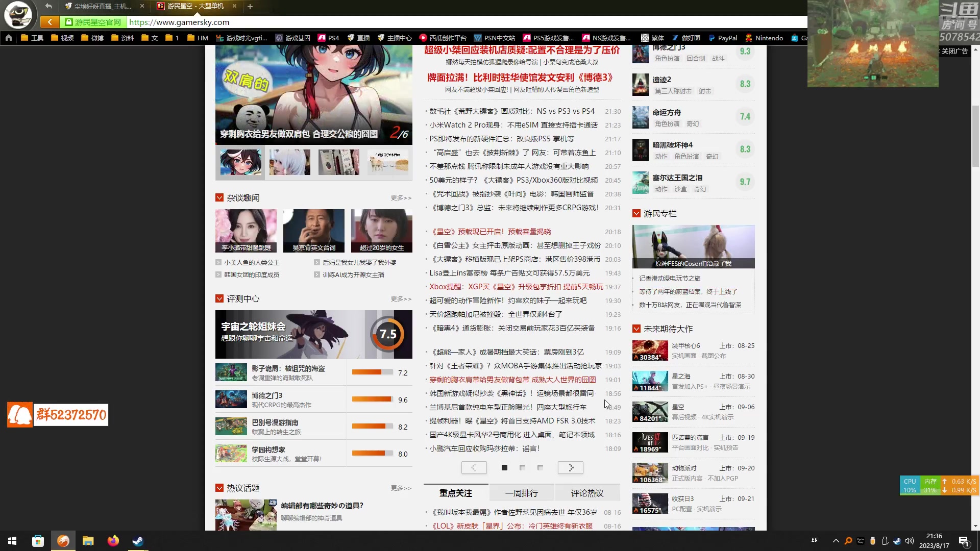This screenshot has width=980, height=551.
Task: Open the 主播中心 bookmark
Action: (395, 38)
